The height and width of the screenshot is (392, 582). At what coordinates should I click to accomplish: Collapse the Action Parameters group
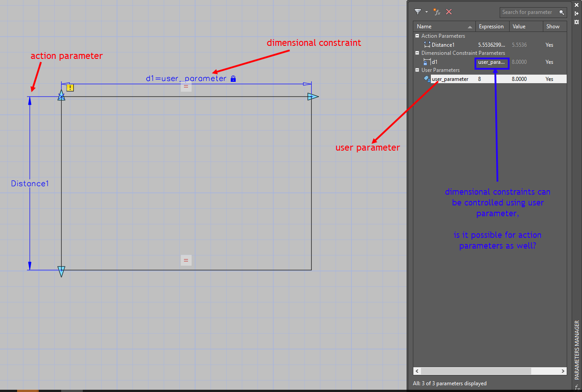(416, 36)
